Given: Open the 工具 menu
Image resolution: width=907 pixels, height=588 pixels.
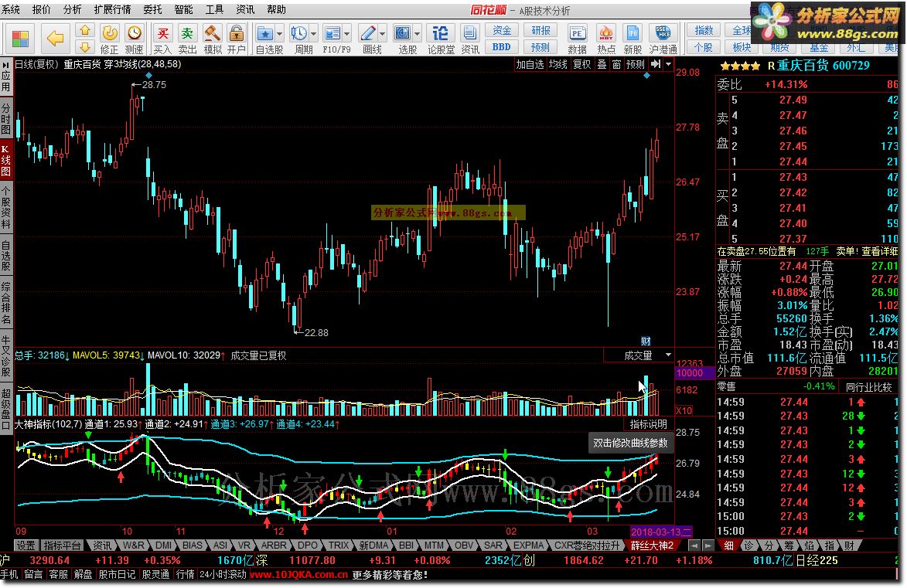Looking at the screenshot, I should 215,9.
